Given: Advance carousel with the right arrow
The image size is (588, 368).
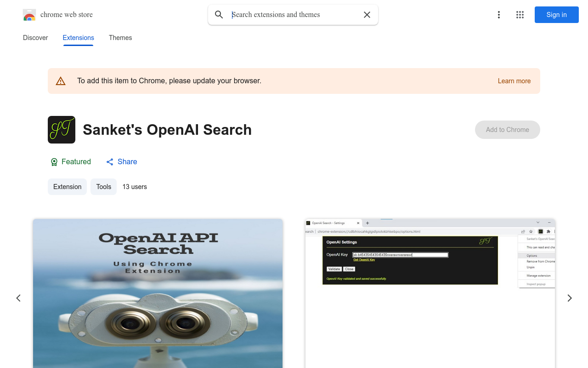Looking at the screenshot, I should click(x=570, y=298).
